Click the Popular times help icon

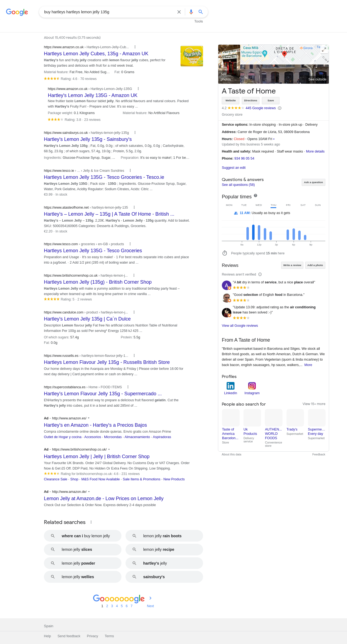coord(255,196)
